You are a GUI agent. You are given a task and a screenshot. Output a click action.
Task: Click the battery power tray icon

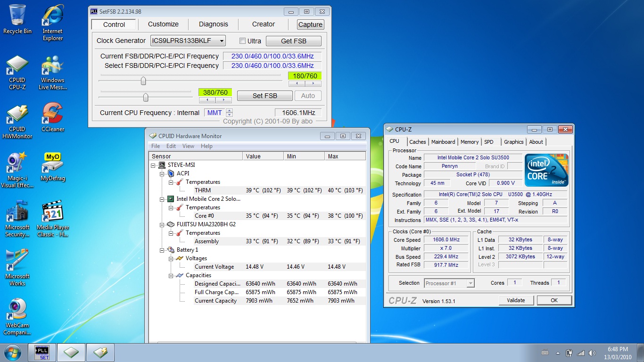(x=569, y=353)
